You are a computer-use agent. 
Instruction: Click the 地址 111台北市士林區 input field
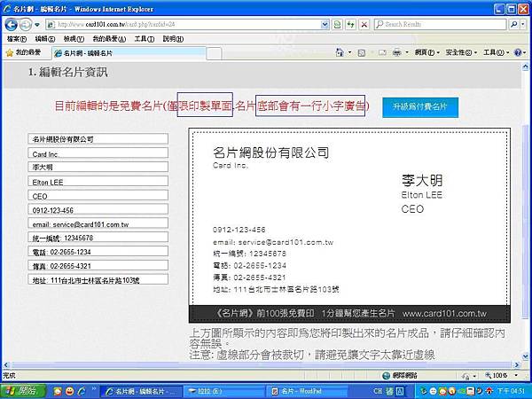(x=98, y=279)
